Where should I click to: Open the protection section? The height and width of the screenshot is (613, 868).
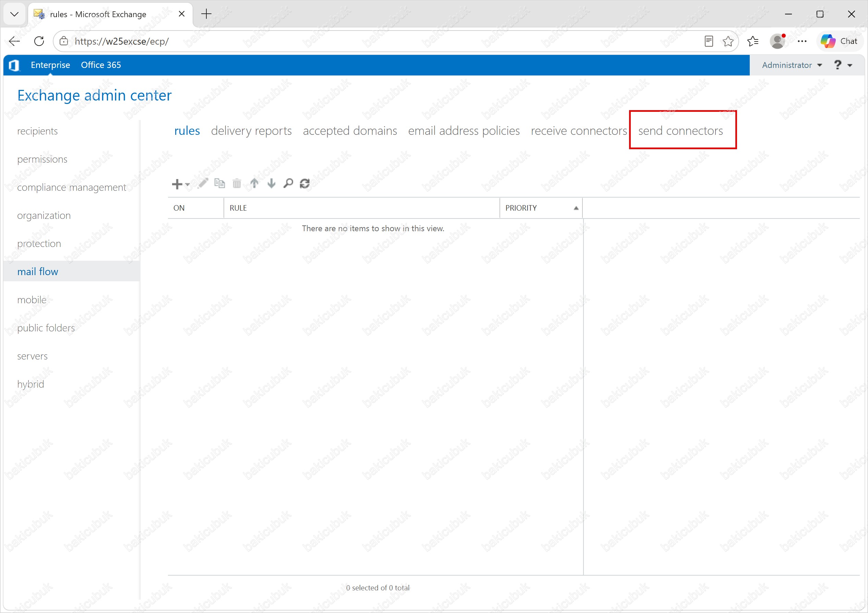click(x=39, y=244)
